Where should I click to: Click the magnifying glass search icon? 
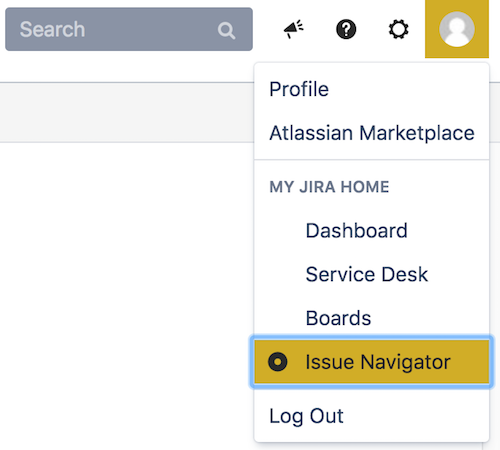(226, 31)
